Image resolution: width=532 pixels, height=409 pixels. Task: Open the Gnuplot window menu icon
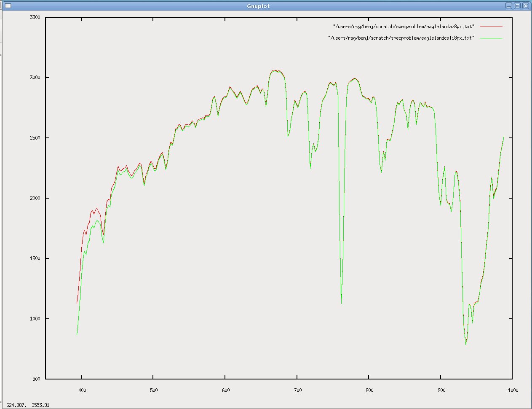pos(8,6)
